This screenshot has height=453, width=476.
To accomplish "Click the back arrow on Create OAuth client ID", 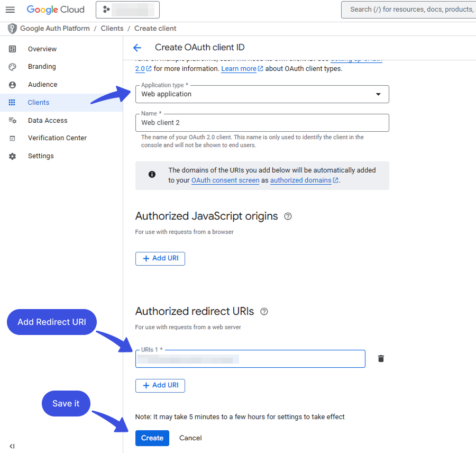I will [x=137, y=47].
